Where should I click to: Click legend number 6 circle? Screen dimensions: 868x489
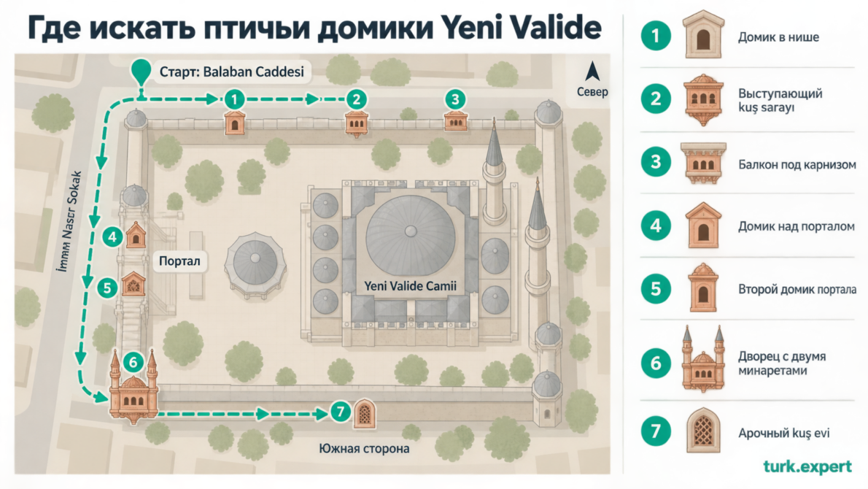click(x=656, y=363)
